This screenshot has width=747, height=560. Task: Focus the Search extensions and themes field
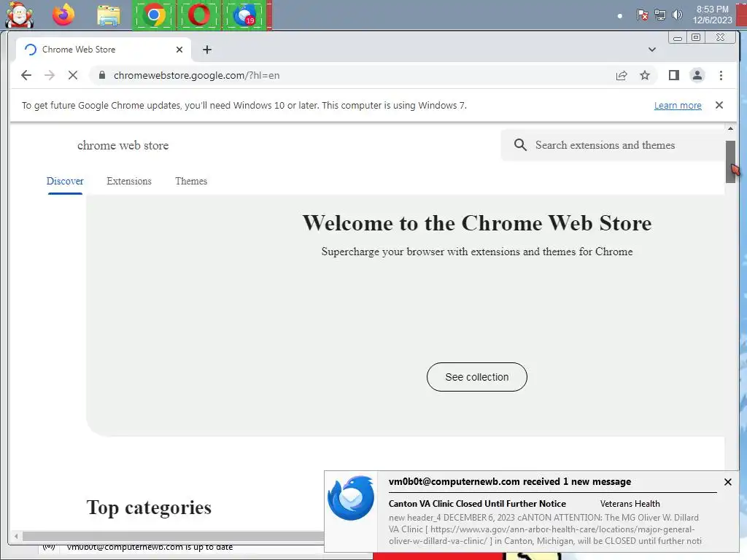[612, 145]
